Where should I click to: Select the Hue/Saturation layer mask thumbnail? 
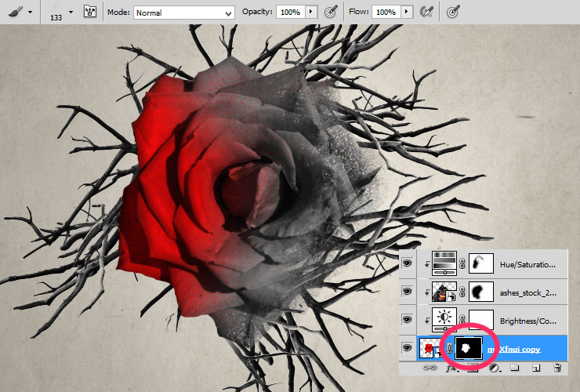[x=480, y=264]
